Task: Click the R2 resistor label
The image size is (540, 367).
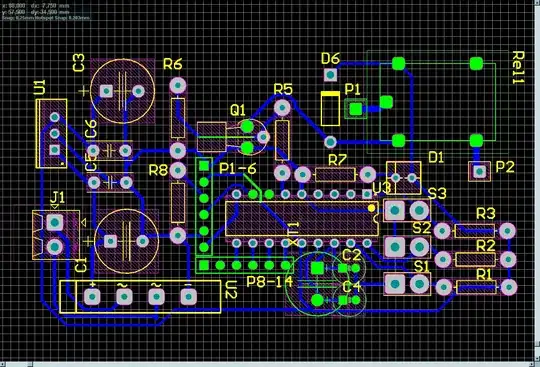Action: 486,246
